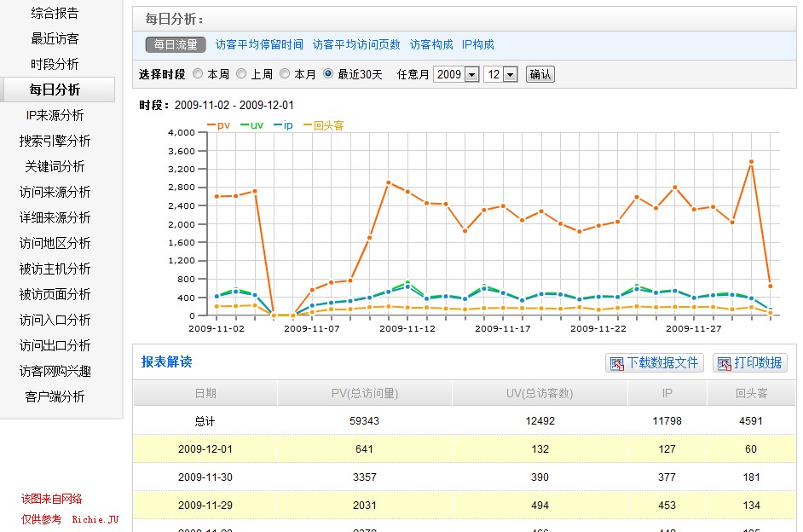The height and width of the screenshot is (532, 803).
Task: Switch to the 访客平均访问页数 tab
Action: 356,44
